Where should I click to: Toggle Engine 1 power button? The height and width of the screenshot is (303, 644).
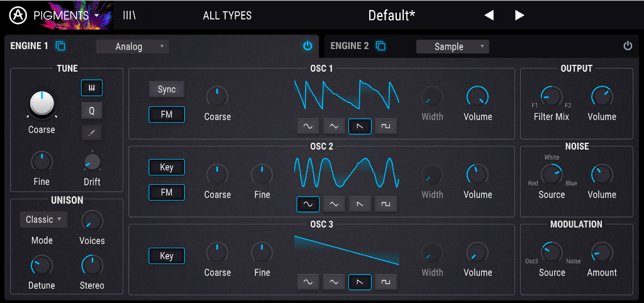308,46
